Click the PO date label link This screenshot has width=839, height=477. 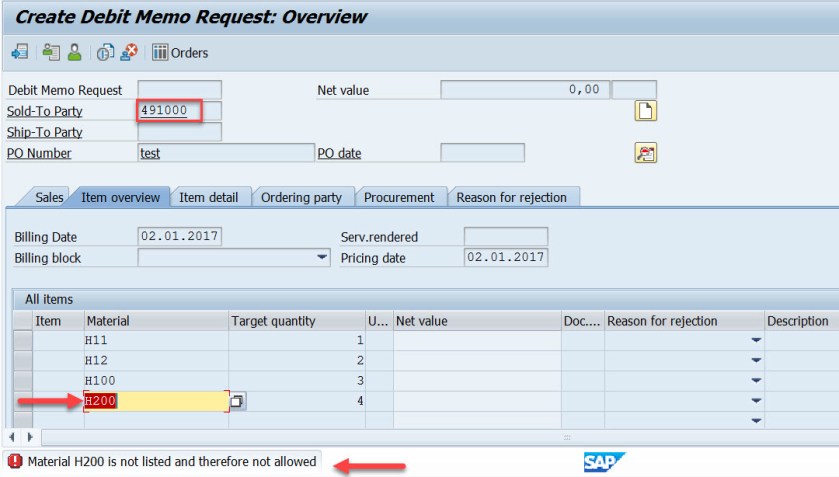pyautogui.click(x=339, y=153)
